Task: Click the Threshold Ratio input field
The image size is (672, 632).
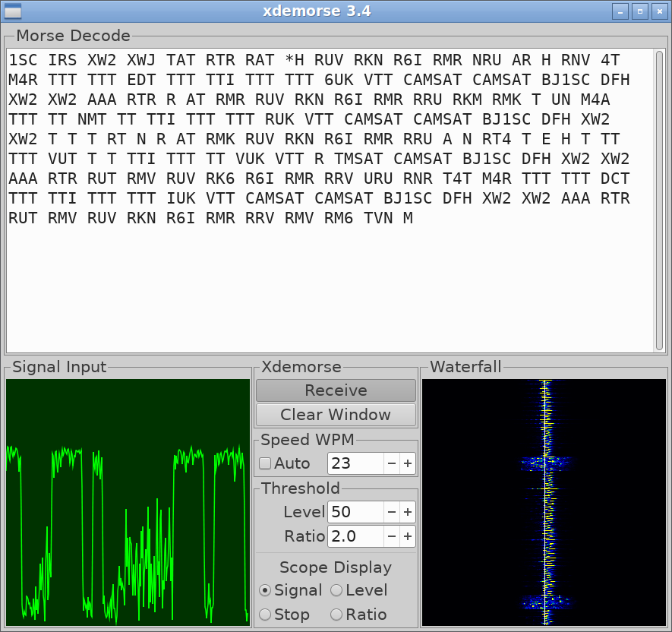Action: click(355, 536)
